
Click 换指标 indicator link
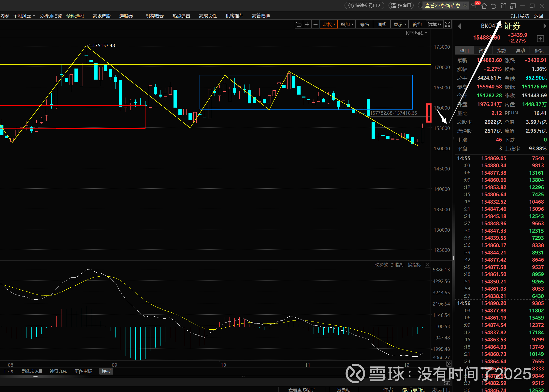[414, 265]
